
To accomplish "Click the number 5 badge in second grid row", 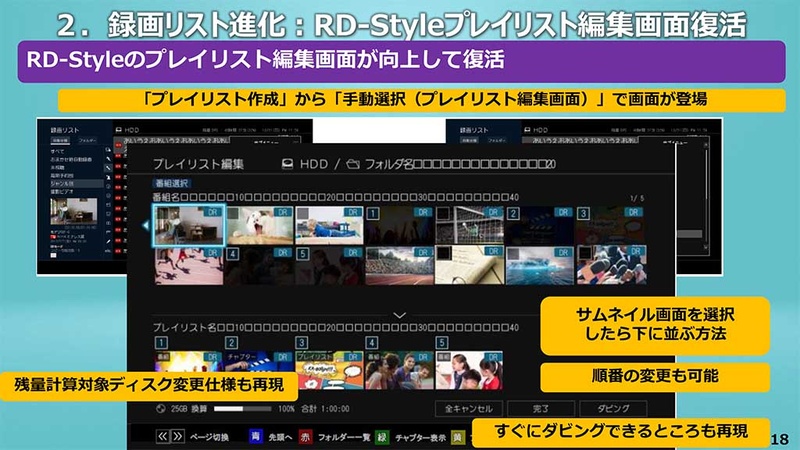I will point(303,254).
